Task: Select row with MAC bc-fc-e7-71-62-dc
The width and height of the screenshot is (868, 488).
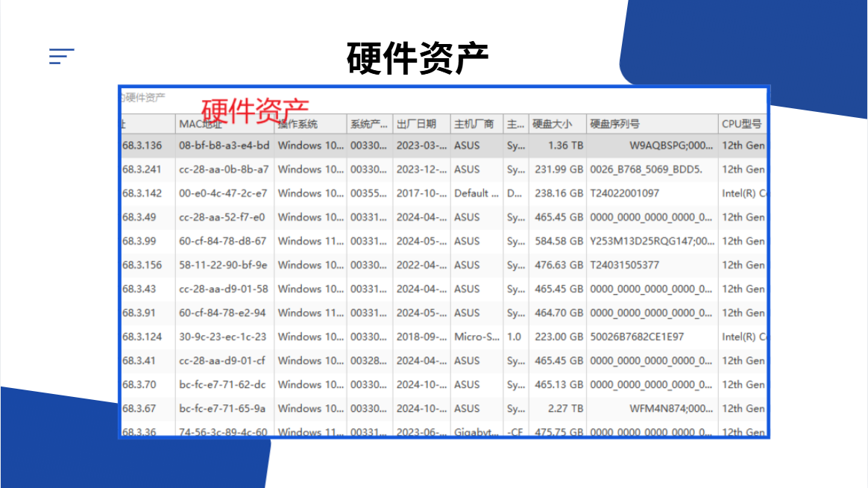Action: point(444,384)
